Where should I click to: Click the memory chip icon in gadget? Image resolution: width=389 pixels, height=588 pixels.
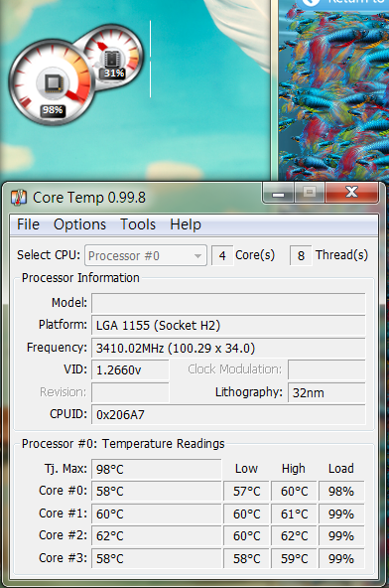coord(111,59)
